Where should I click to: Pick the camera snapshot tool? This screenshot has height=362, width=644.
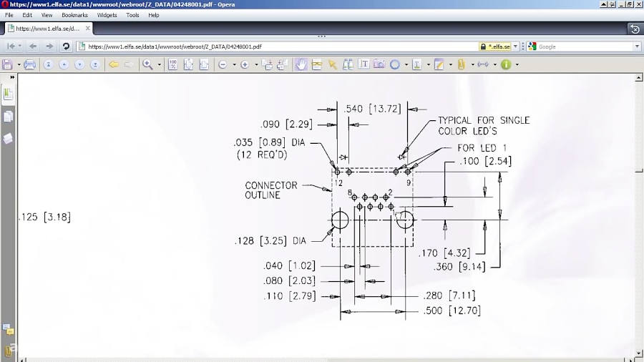(379, 64)
